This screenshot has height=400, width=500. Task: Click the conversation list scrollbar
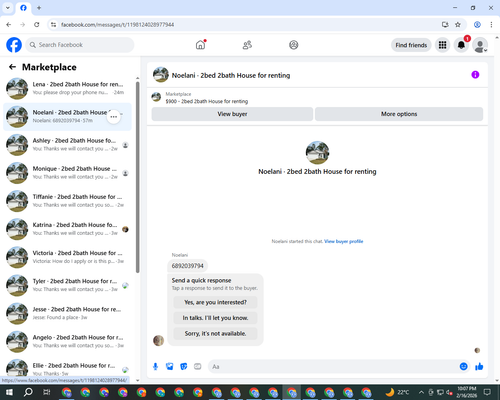pyautogui.click(x=138, y=177)
